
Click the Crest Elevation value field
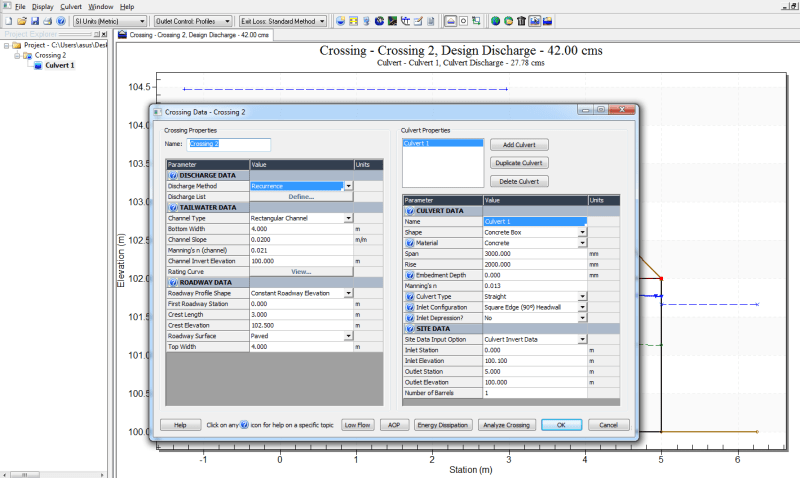click(302, 325)
